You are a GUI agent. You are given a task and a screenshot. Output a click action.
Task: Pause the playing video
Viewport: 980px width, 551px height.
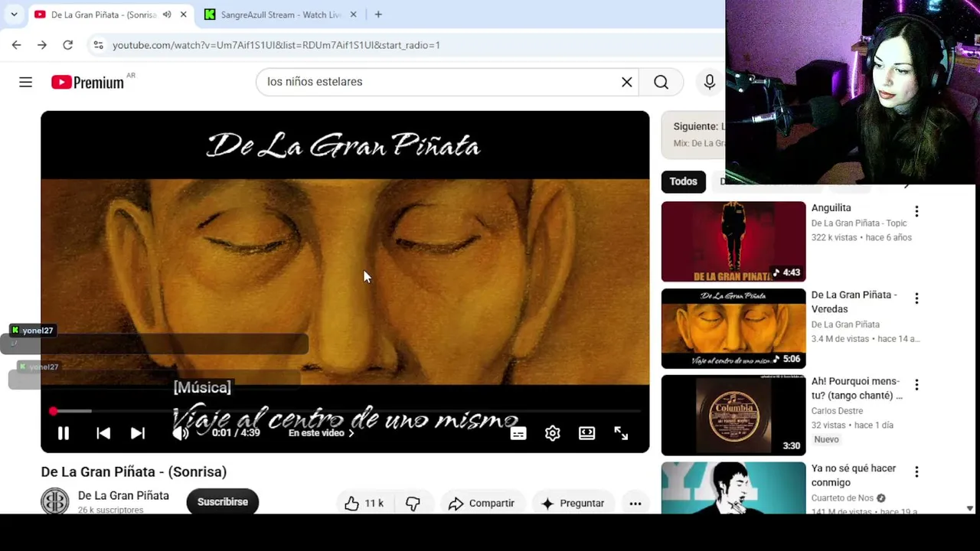(64, 433)
